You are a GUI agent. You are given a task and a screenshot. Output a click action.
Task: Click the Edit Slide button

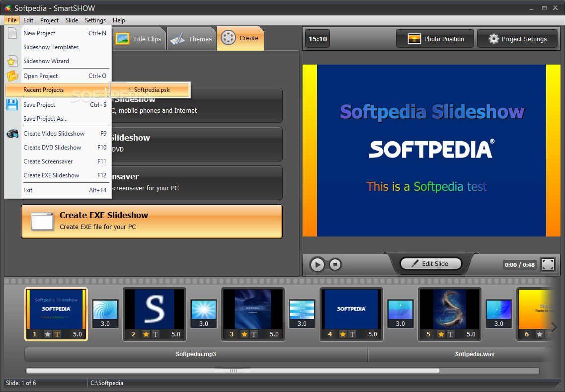click(431, 264)
